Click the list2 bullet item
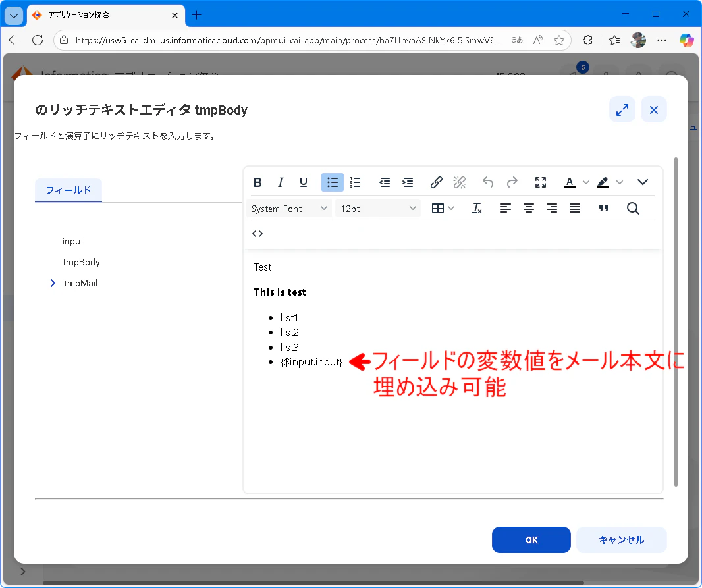The image size is (702, 588). click(290, 333)
